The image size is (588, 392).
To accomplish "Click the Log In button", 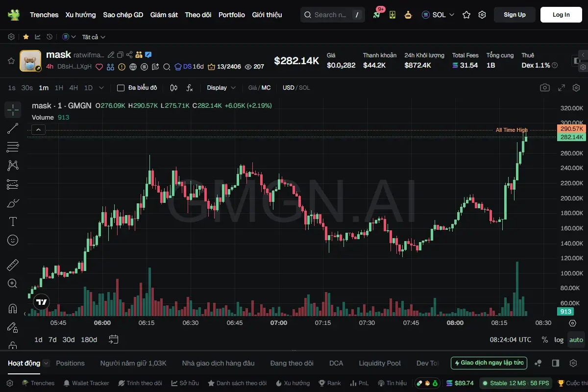I will click(561, 15).
